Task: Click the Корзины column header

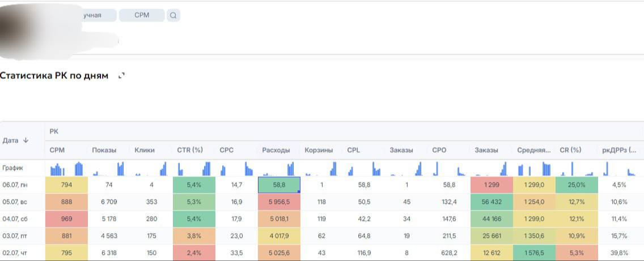Action: point(319,150)
